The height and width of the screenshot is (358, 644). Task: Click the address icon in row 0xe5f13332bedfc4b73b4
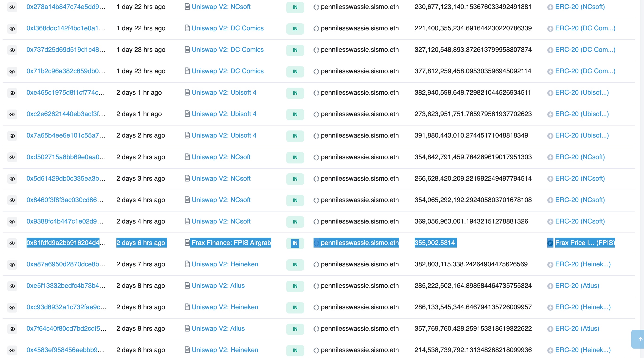[x=316, y=286]
